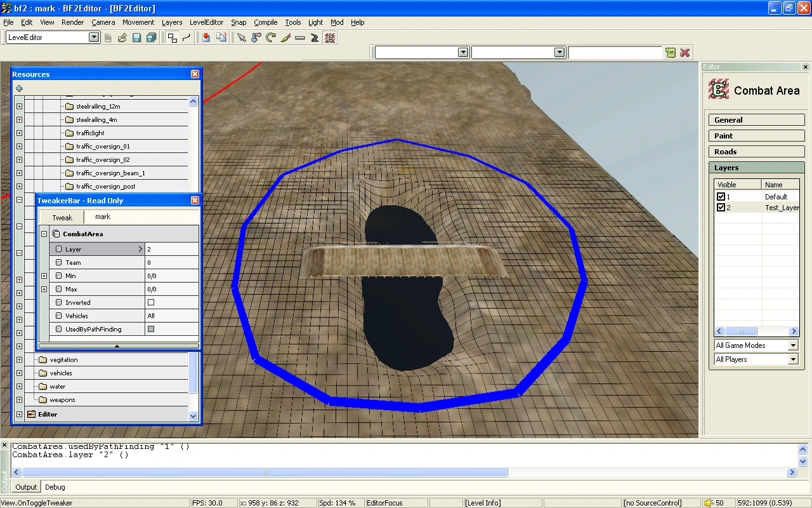Click the empty text field in second toolbar

(x=615, y=53)
